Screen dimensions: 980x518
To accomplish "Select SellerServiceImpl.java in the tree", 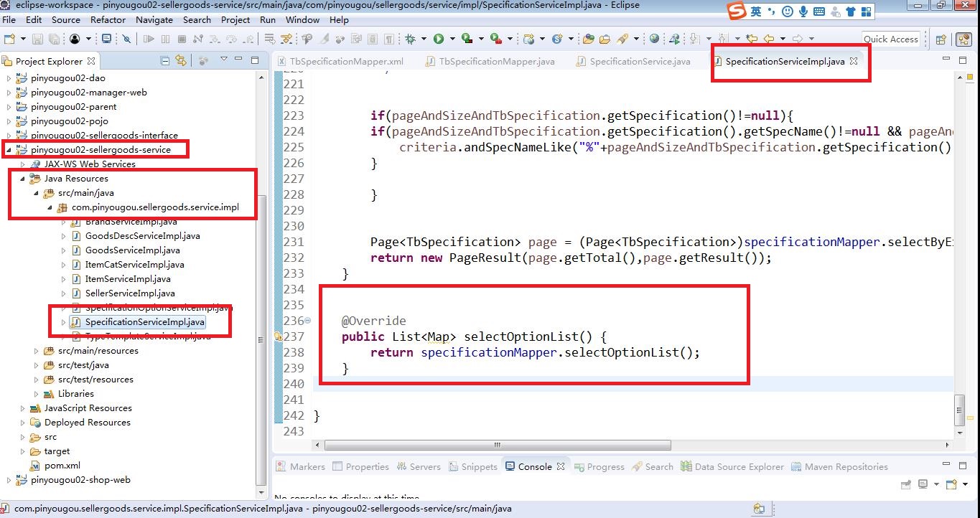I will tap(130, 293).
